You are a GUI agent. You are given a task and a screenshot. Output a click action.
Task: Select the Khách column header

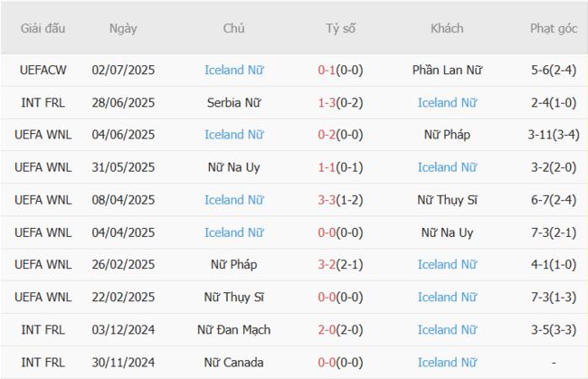pyautogui.click(x=447, y=28)
